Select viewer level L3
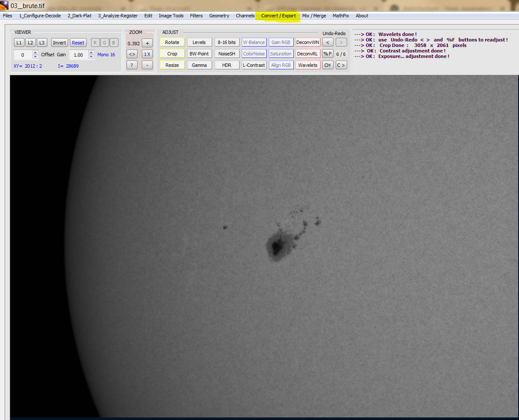Screen dimensions: 519x420 42,43
